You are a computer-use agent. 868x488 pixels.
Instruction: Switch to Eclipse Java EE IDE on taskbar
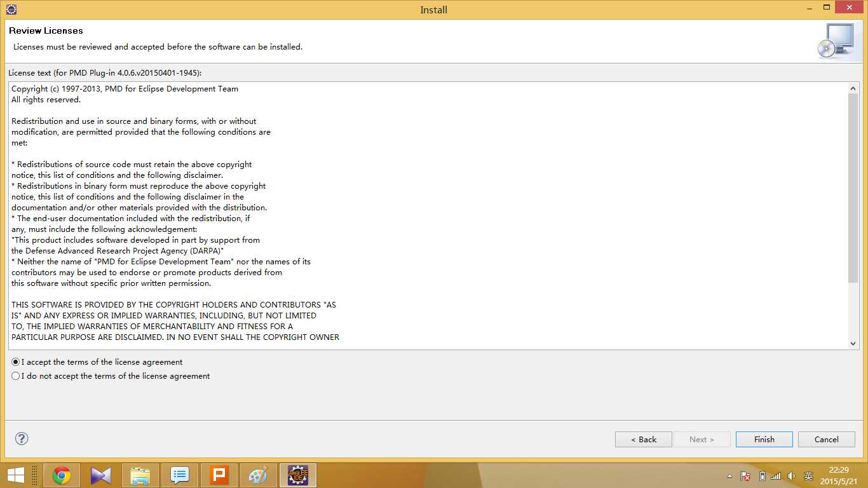tap(298, 475)
